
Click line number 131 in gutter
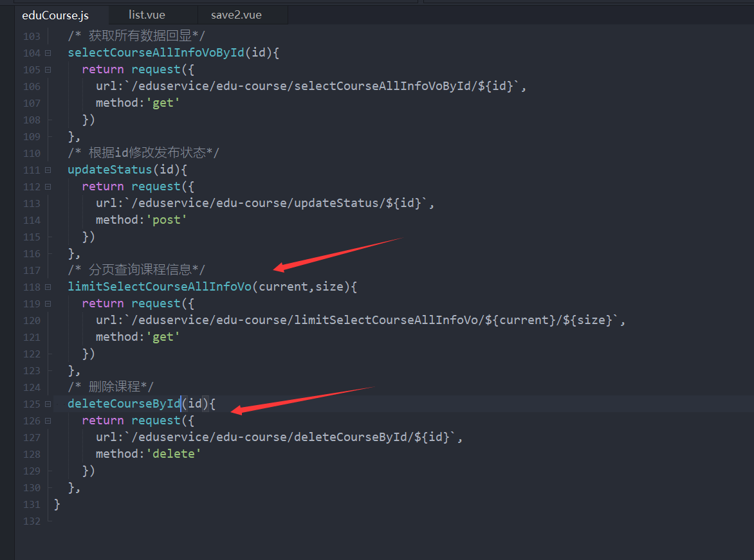pyautogui.click(x=32, y=504)
